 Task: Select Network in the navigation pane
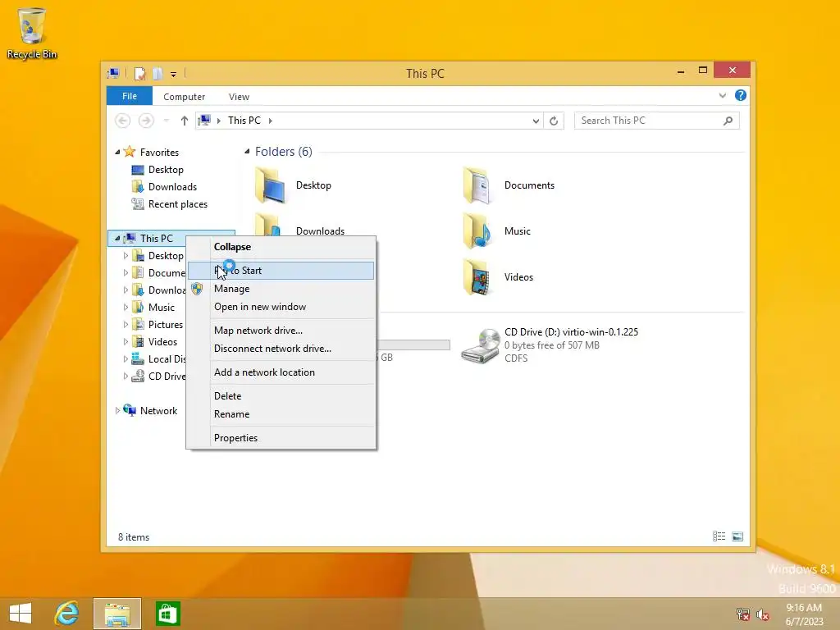coord(158,411)
